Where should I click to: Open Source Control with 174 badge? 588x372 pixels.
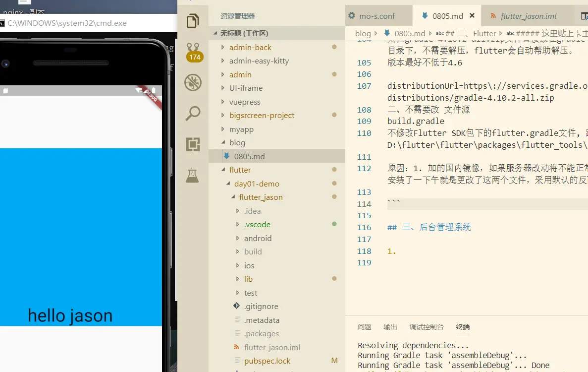(194, 52)
